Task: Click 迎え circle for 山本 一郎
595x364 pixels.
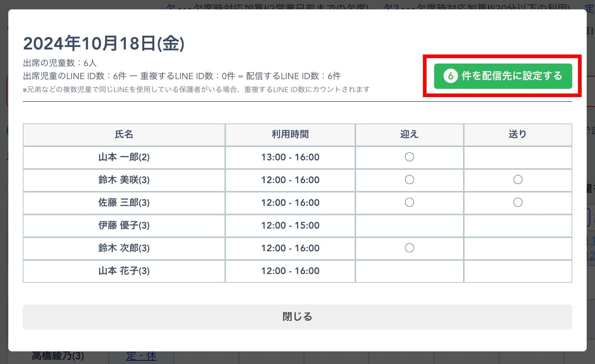Action: pos(409,157)
